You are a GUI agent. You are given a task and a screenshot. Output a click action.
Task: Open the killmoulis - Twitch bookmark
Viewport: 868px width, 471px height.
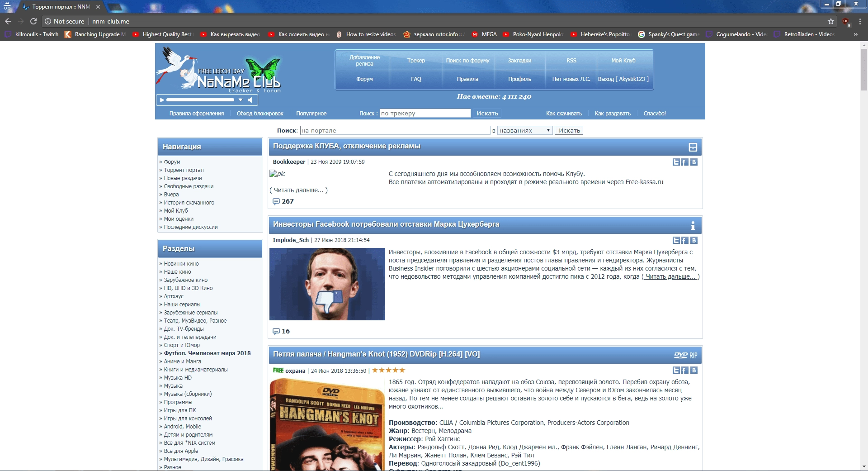pyautogui.click(x=32, y=34)
